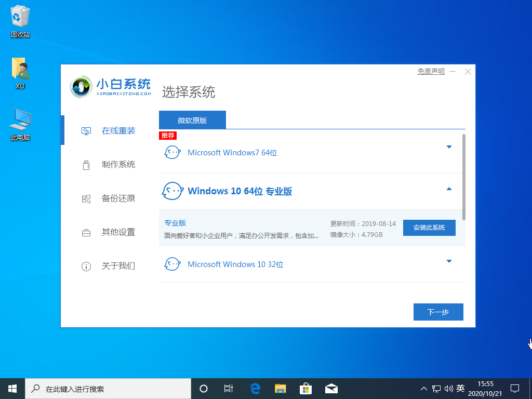Screen dimensions: 532x399
Task: Click the 其他设置 toolbox icon
Action: (86, 233)
